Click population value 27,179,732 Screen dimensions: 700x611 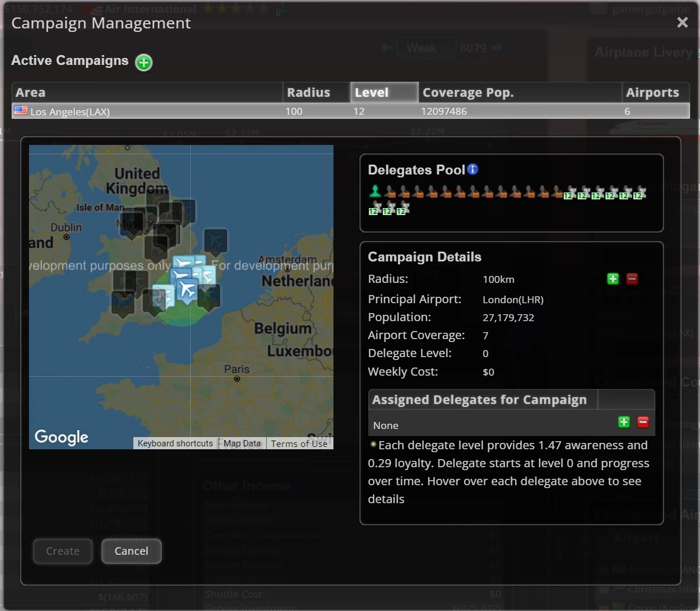click(509, 318)
